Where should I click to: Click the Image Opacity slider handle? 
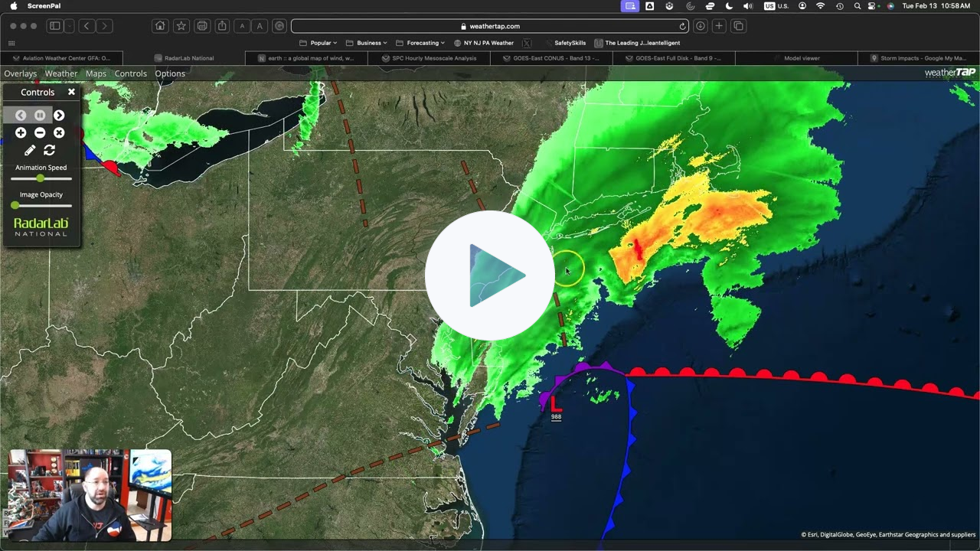click(15, 205)
